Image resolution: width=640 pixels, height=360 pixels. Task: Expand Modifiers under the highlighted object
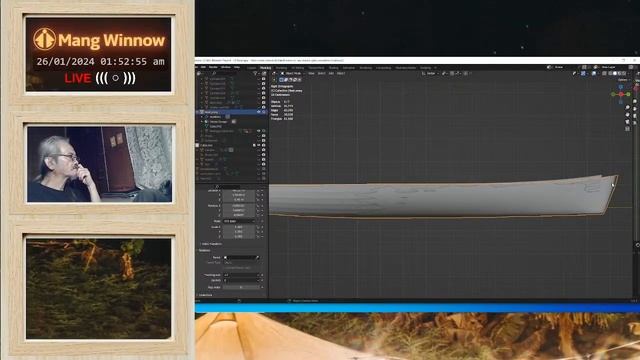point(202,117)
